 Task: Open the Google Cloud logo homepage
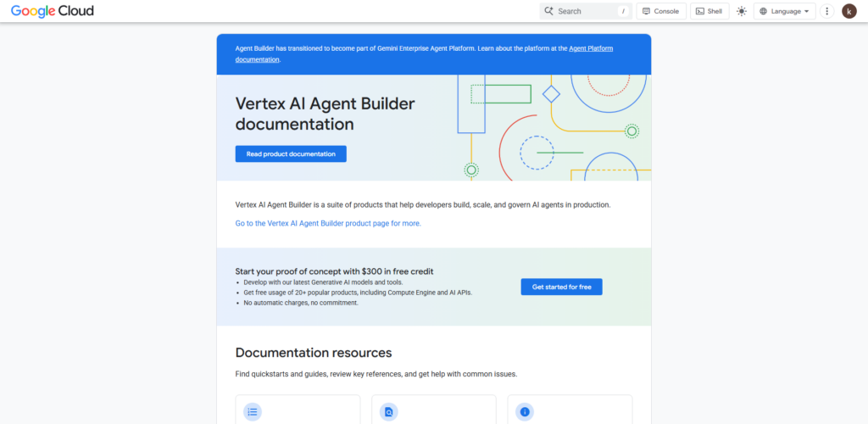52,10
